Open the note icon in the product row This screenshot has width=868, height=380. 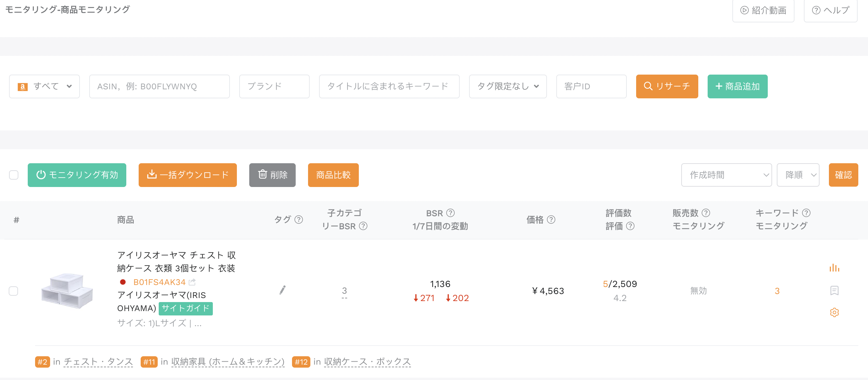(834, 290)
